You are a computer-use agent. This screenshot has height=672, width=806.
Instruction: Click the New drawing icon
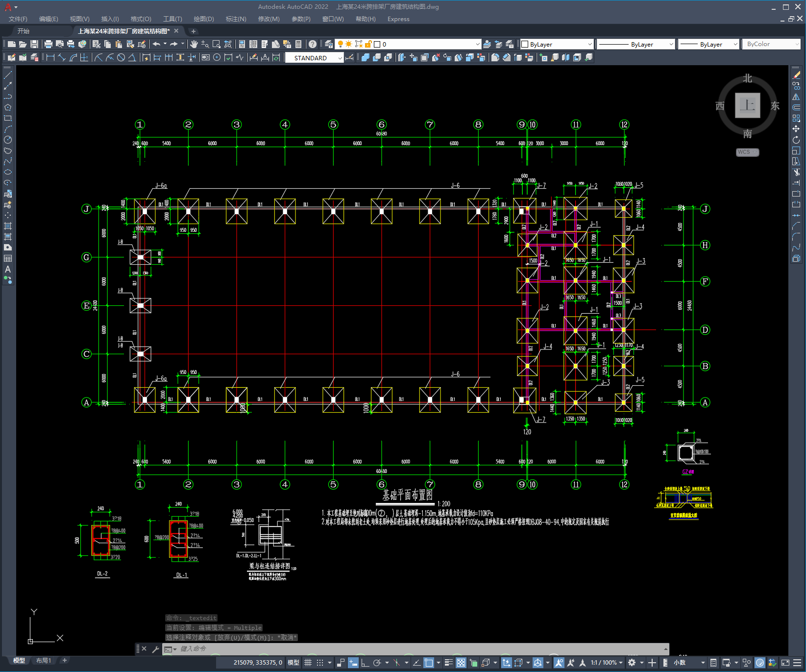(12, 44)
